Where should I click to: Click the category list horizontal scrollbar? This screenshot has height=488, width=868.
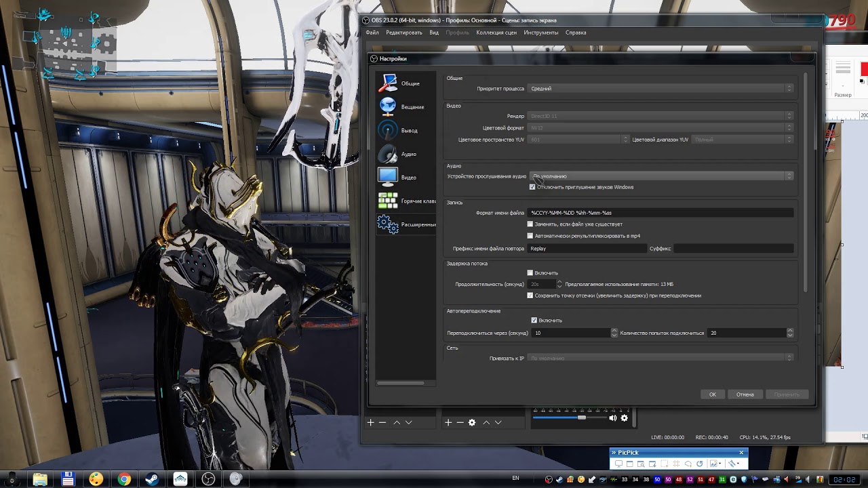[401, 383]
